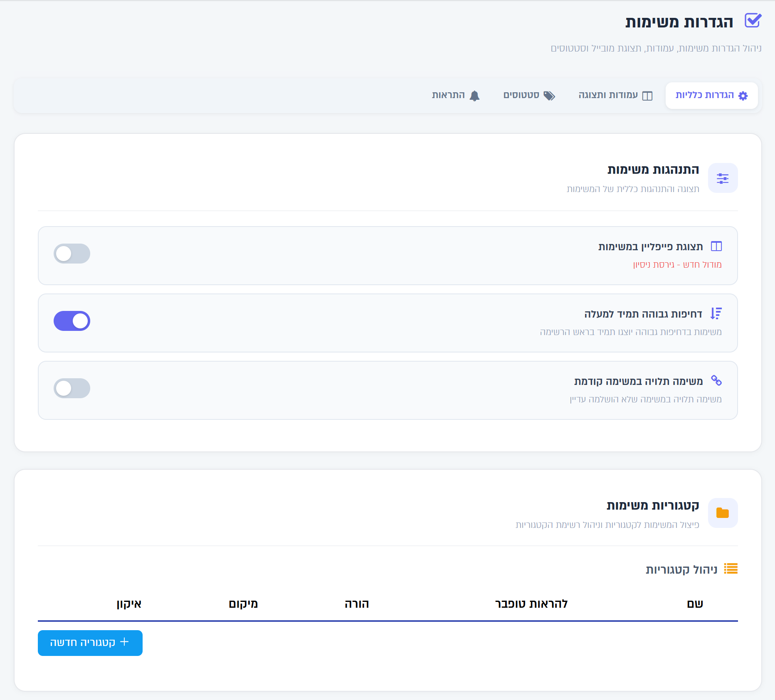Click the layout icon beside תצוגת פייפליין במשימות

(716, 246)
